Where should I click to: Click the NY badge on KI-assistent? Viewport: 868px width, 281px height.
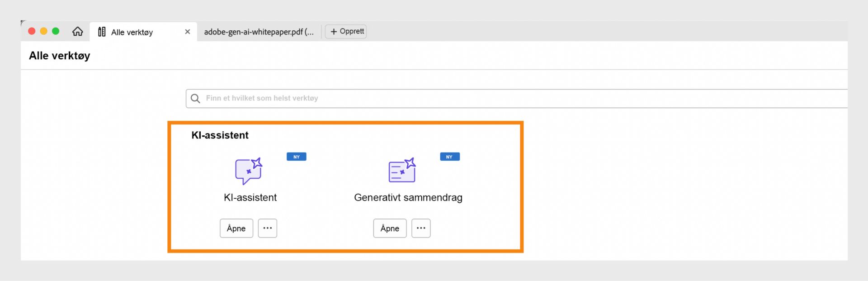point(297,157)
